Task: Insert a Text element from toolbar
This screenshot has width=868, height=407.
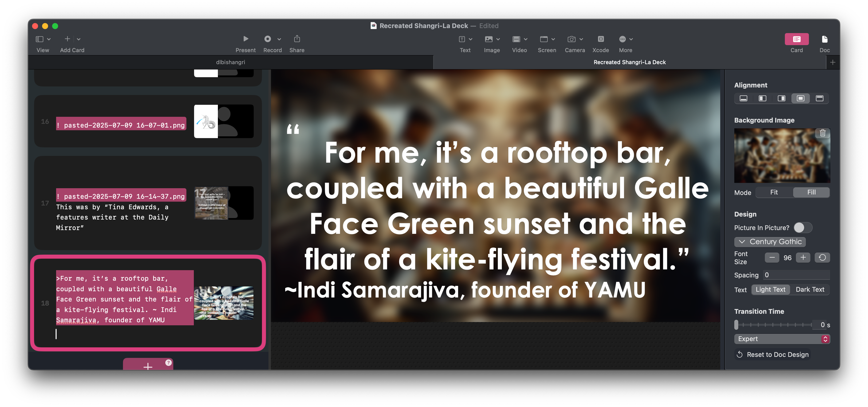Action: [x=462, y=39]
